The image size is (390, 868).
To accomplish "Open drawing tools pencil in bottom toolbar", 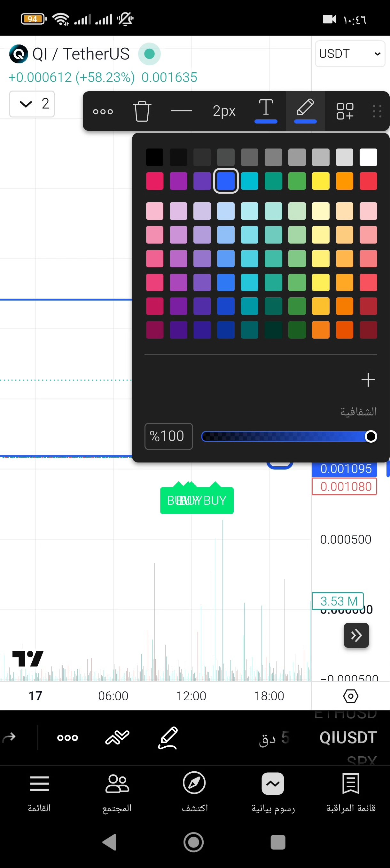I will pos(168,738).
